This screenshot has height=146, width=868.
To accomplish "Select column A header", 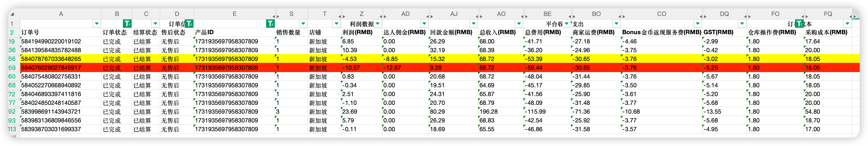I will [61, 14].
